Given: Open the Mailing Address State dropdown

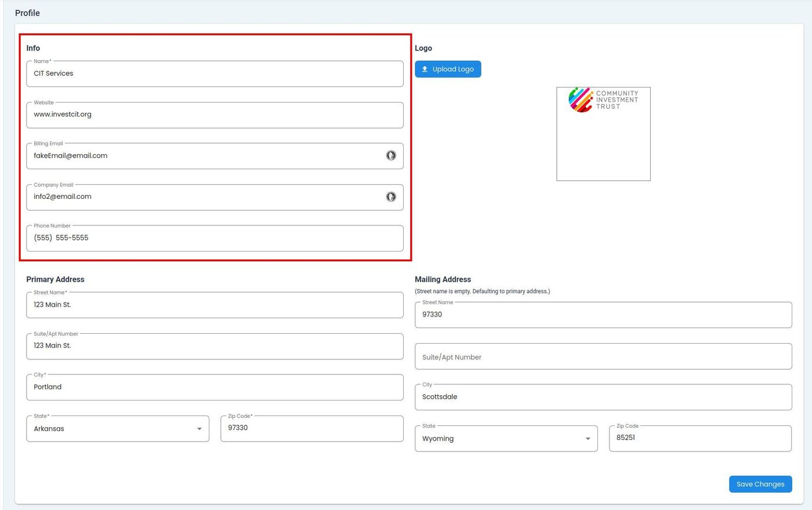Looking at the screenshot, I should click(506, 439).
